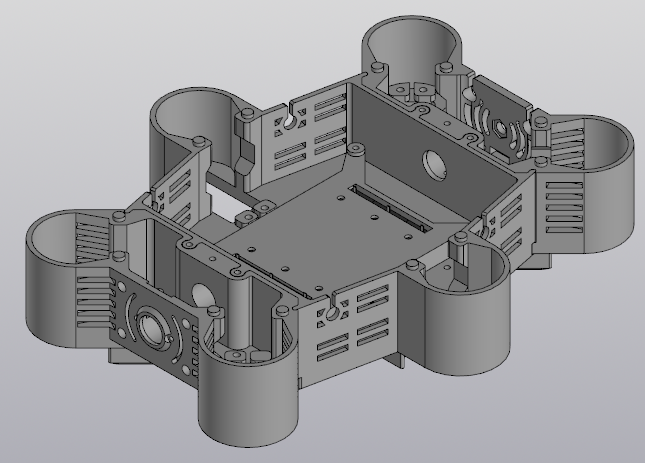Pick the large round hole in the tall inner wall

click(434, 164)
